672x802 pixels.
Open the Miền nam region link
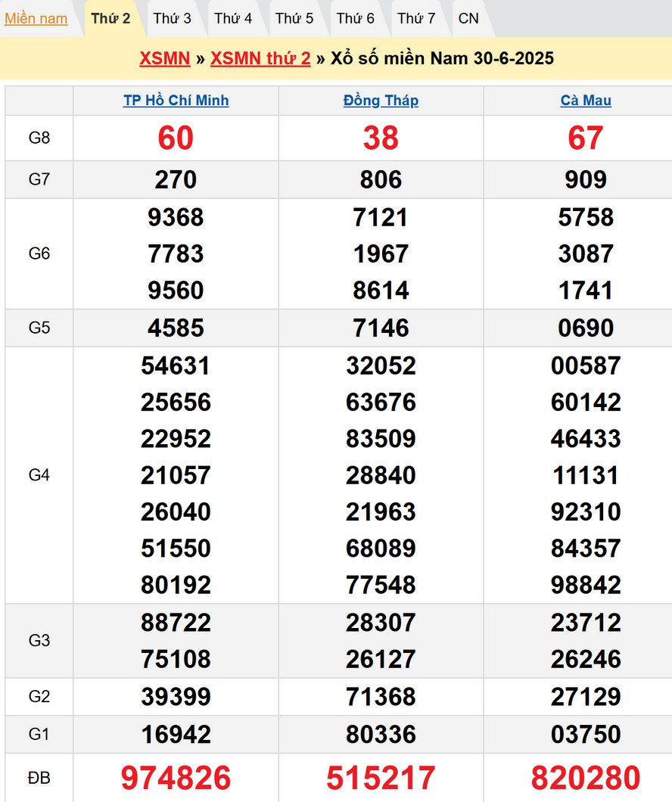[x=36, y=19]
